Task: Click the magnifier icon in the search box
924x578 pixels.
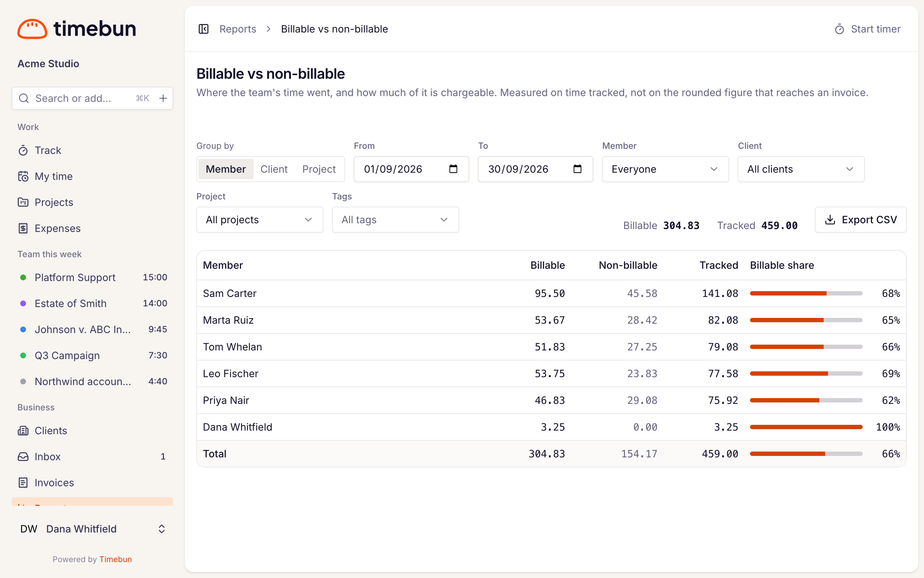Action: pyautogui.click(x=24, y=98)
